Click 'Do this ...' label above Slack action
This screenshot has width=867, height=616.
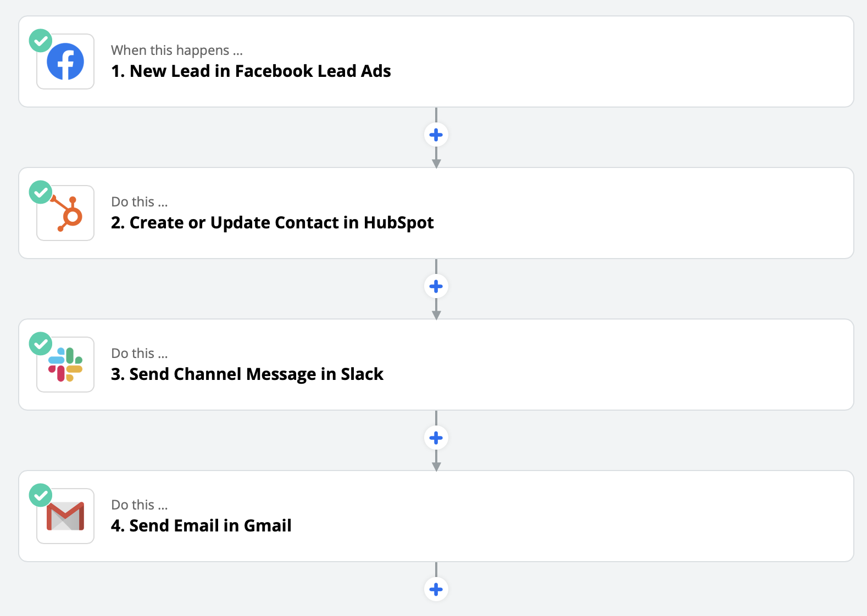139,354
